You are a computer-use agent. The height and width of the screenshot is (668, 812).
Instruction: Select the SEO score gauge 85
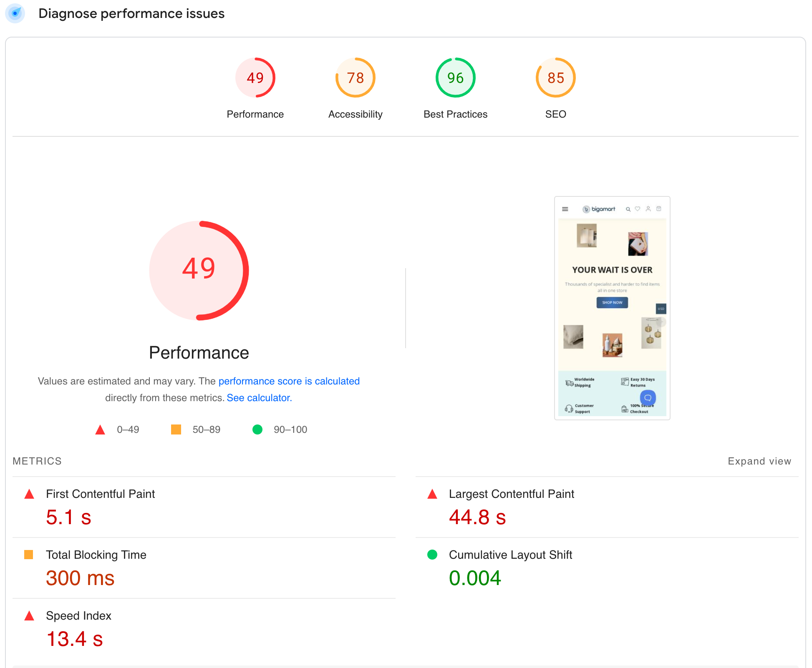click(x=555, y=78)
